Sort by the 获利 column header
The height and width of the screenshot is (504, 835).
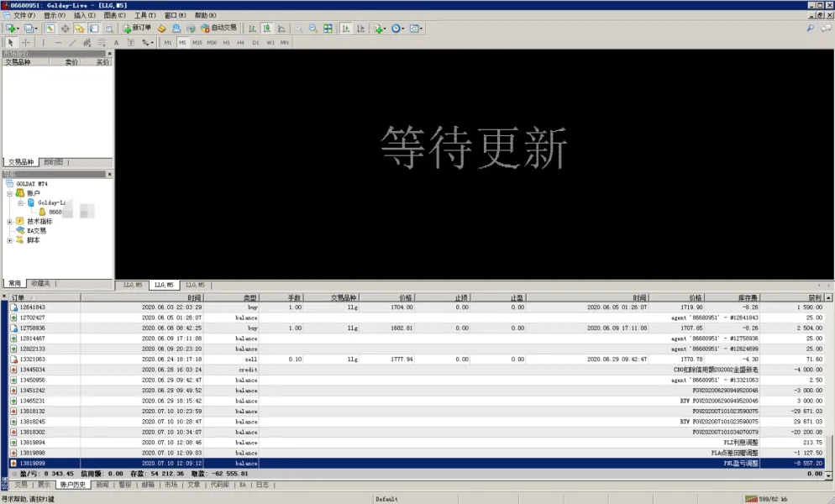792,298
